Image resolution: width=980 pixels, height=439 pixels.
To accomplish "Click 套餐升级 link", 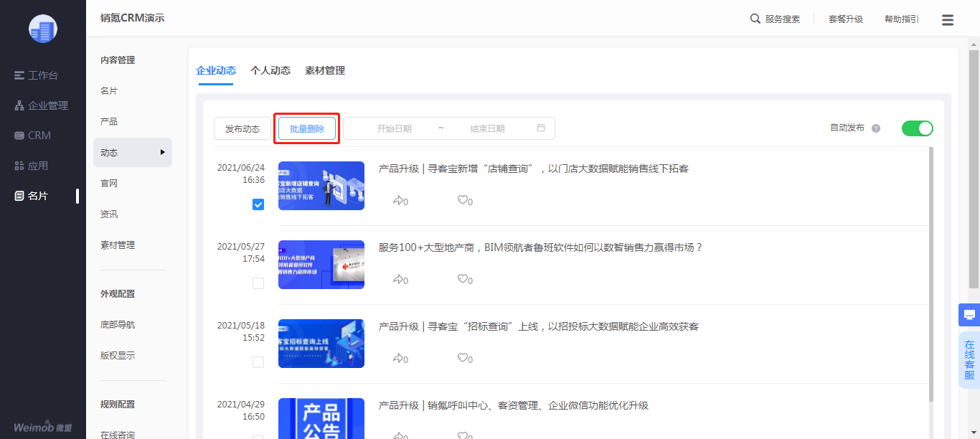I will click(846, 19).
